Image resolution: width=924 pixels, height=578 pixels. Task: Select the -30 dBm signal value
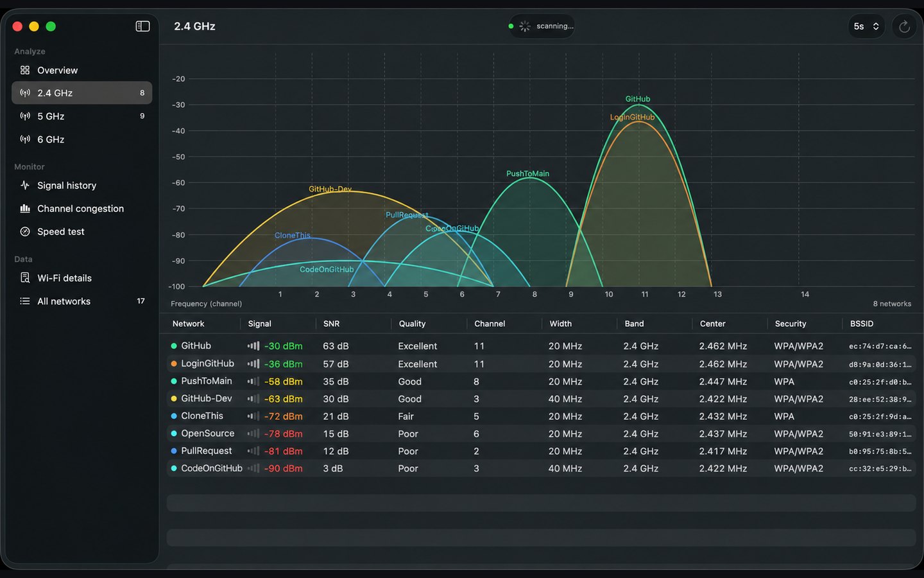point(283,346)
